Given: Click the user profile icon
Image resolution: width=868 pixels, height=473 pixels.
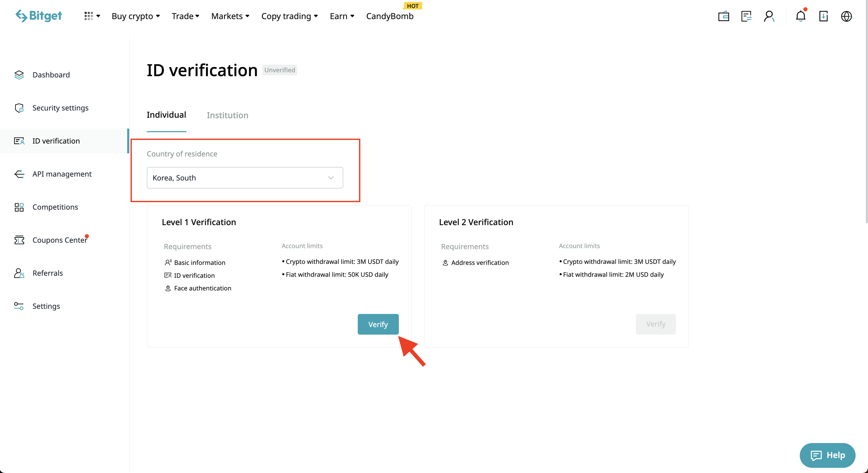Looking at the screenshot, I should (x=769, y=16).
